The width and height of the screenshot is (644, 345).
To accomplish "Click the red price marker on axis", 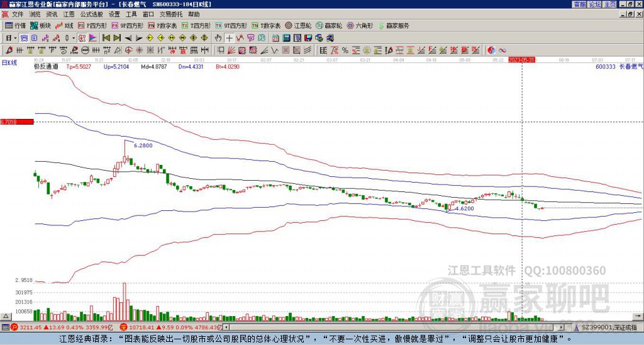I will pyautogui.click(x=17, y=122).
